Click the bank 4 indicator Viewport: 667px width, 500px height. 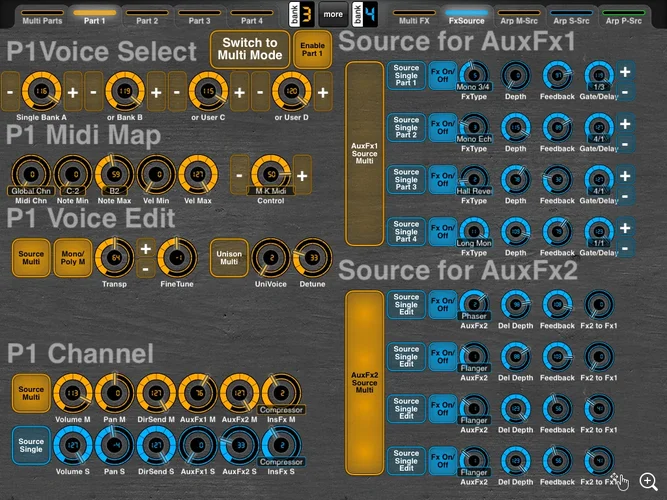point(365,14)
